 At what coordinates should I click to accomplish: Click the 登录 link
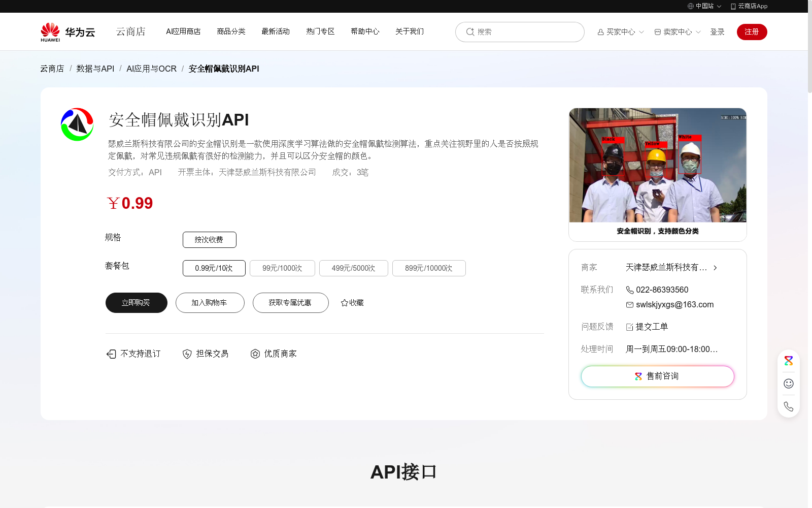(717, 32)
